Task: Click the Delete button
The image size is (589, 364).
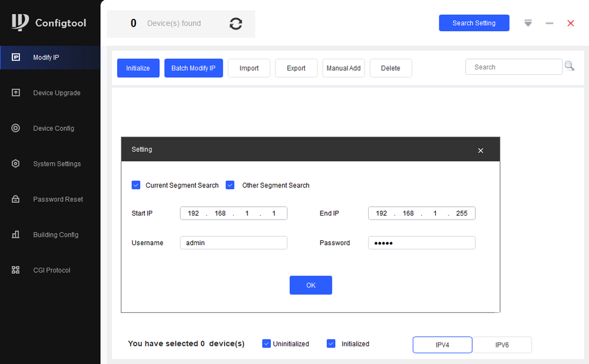Action: pyautogui.click(x=391, y=68)
